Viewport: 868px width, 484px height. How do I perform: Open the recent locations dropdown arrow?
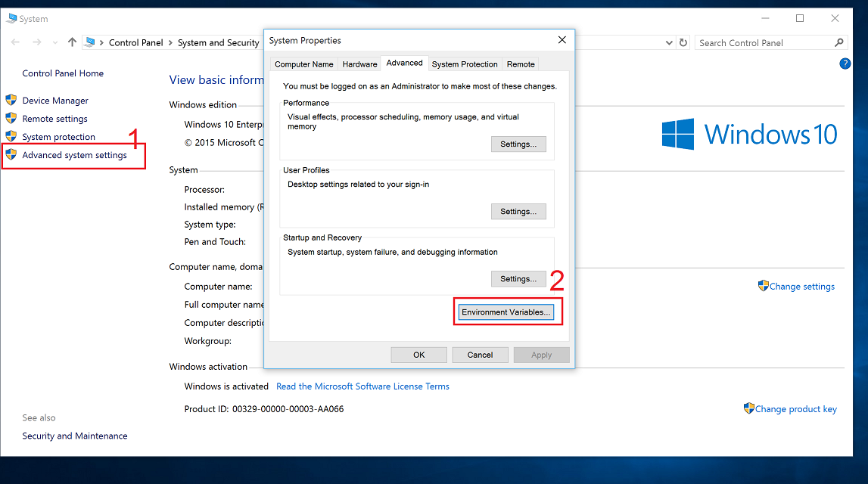[54, 42]
